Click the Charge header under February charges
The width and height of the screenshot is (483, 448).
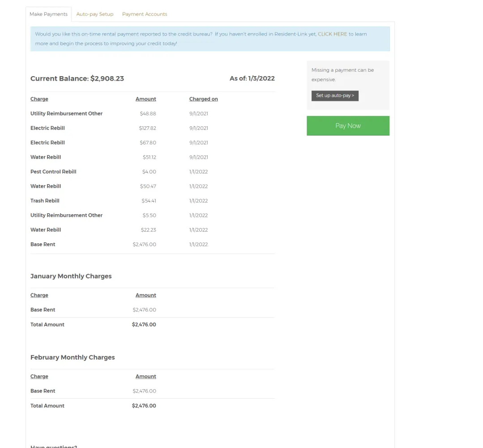pyautogui.click(x=39, y=376)
